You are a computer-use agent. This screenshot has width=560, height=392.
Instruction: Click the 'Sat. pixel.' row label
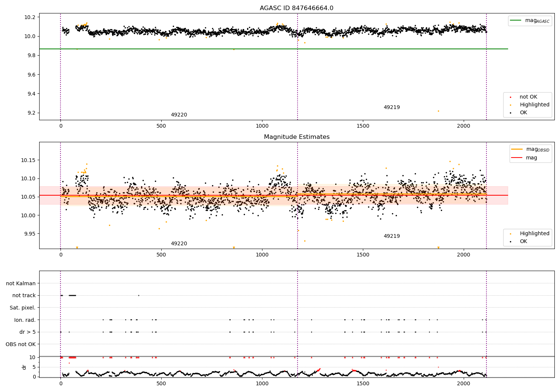pos(23,308)
